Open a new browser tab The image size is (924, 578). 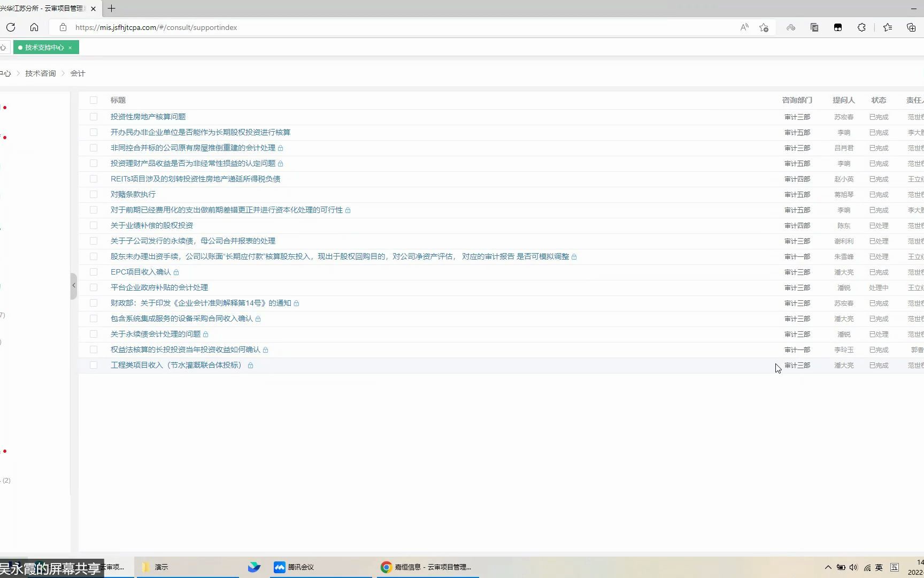(111, 9)
